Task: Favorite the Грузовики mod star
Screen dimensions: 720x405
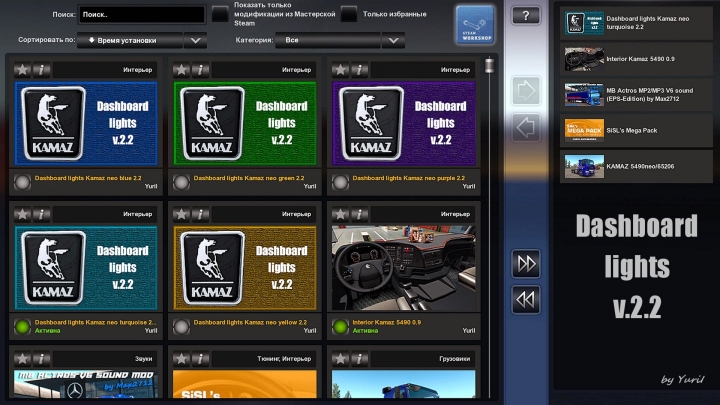Action: 340,359
